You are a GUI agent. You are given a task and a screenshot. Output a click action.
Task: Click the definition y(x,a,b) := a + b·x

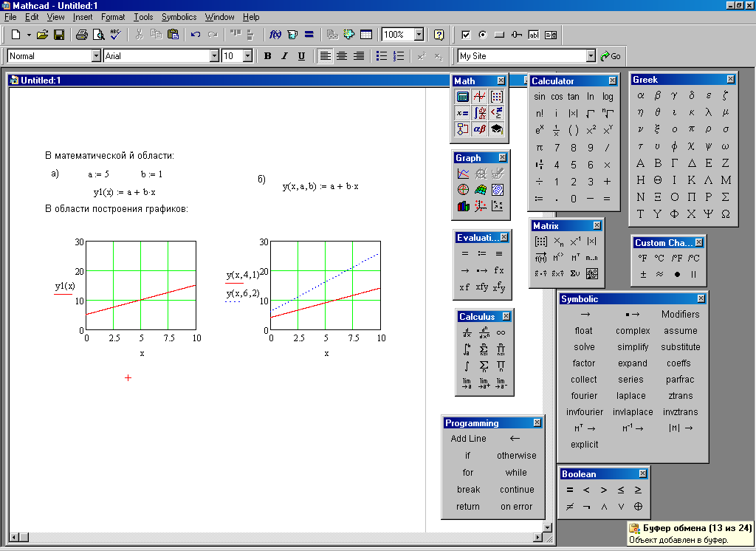(x=320, y=186)
